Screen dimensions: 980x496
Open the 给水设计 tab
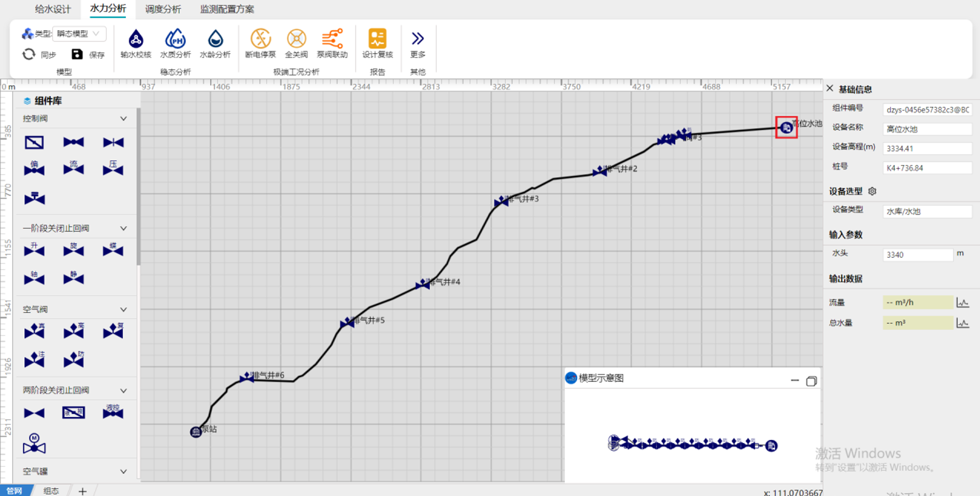click(53, 9)
